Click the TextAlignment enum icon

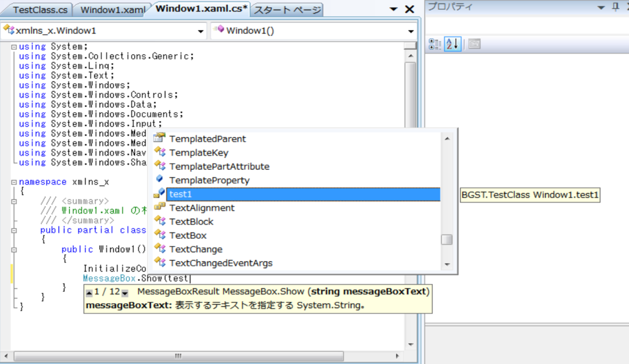coord(159,207)
